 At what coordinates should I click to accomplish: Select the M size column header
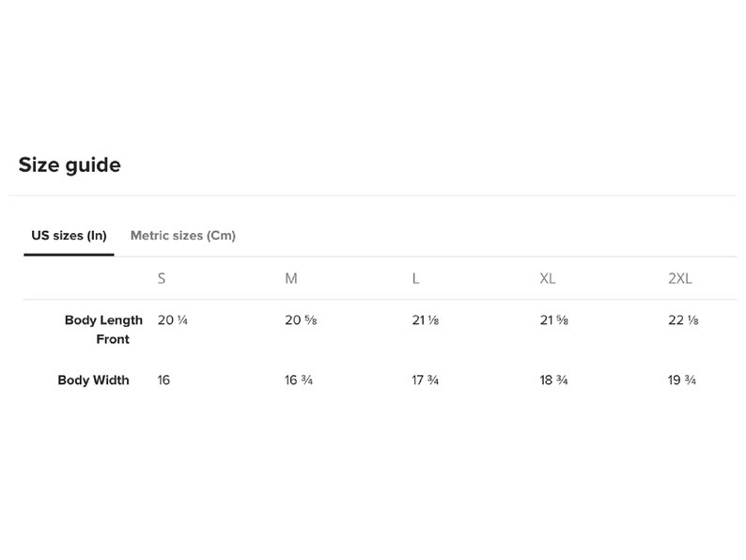point(291,278)
